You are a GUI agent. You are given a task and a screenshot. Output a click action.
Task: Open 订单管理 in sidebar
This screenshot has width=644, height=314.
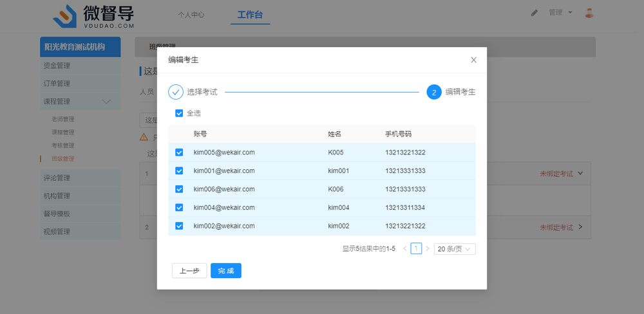80,83
